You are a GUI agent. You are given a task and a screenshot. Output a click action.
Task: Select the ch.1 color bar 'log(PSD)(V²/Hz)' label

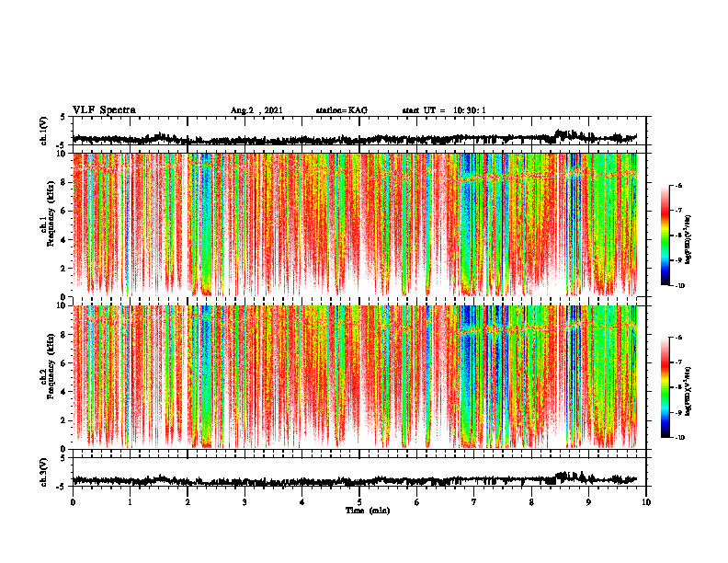(688, 240)
